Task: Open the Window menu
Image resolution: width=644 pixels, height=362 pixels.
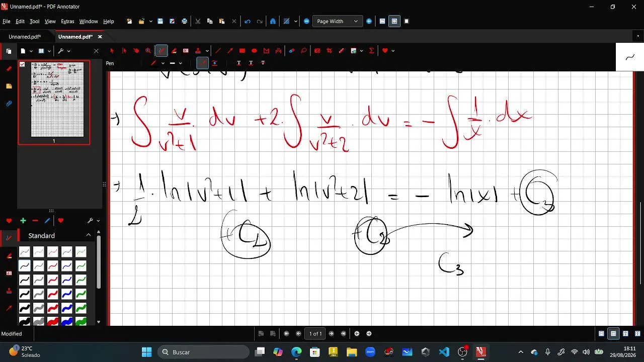Action: pyautogui.click(x=89, y=21)
